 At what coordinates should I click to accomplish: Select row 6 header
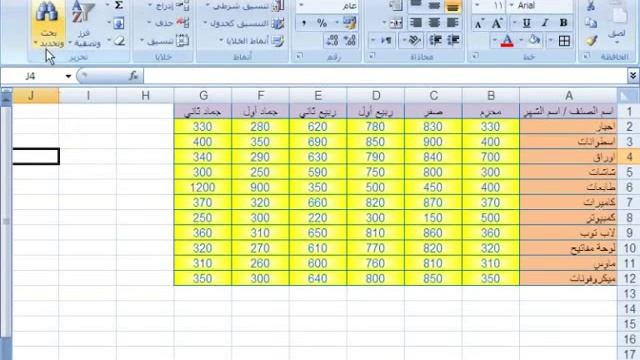[x=629, y=187]
